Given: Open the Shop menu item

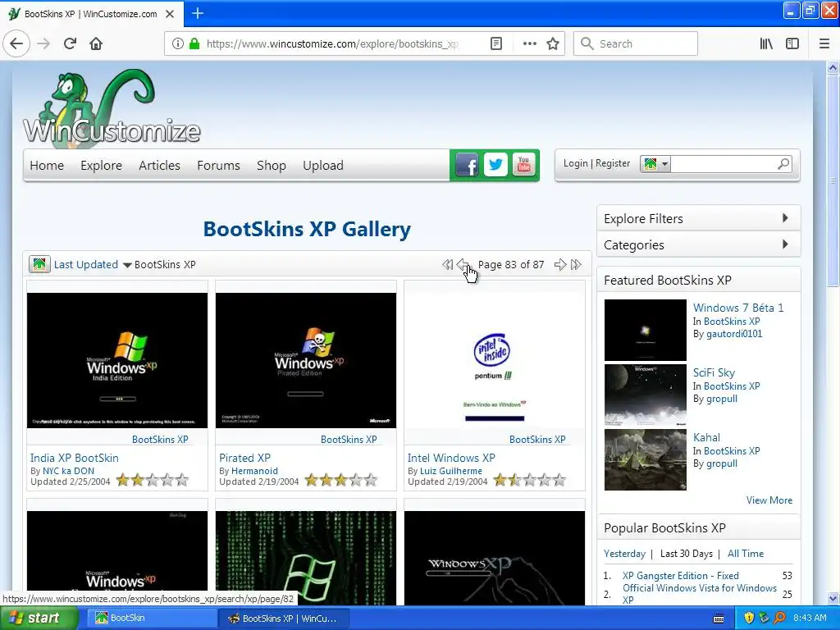Looking at the screenshot, I should click(x=271, y=166).
